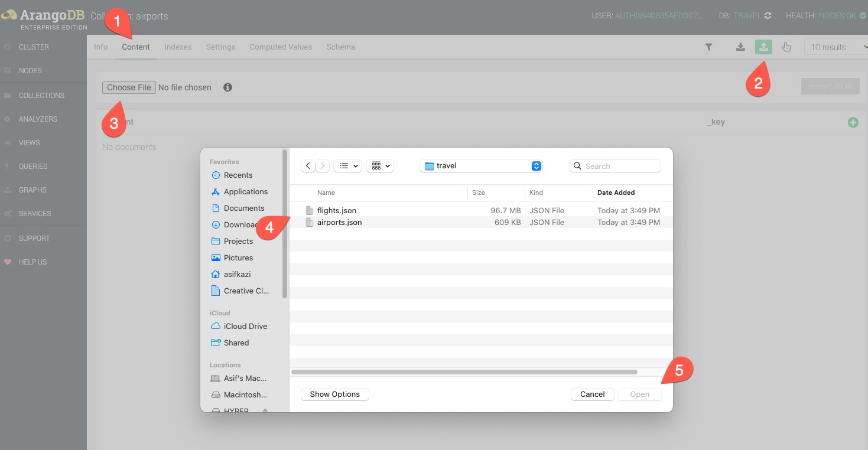The width and height of the screenshot is (868, 450).
Task: Open Recents in the Favorites sidebar
Action: click(238, 175)
